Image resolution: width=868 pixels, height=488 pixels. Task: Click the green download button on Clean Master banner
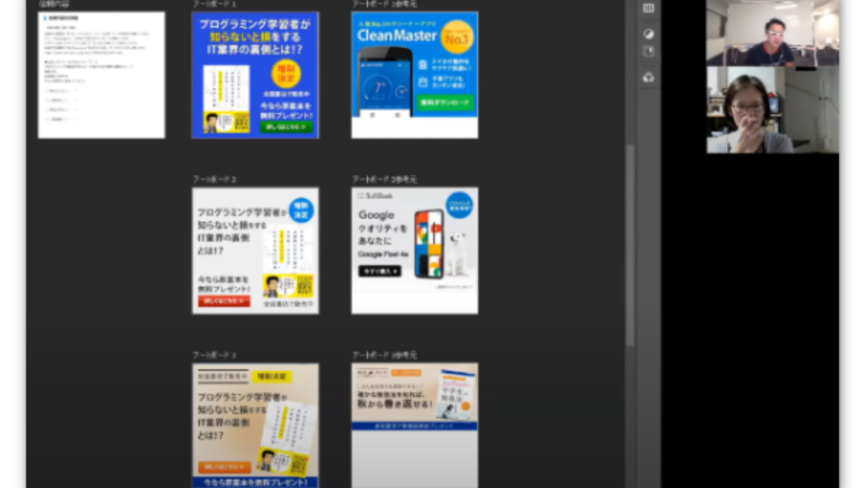pos(445,102)
